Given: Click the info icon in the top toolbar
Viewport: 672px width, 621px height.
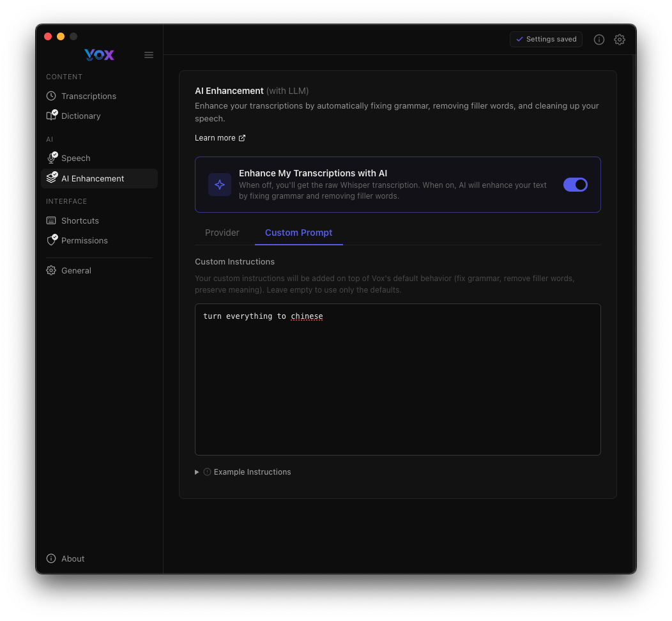Looking at the screenshot, I should (599, 40).
